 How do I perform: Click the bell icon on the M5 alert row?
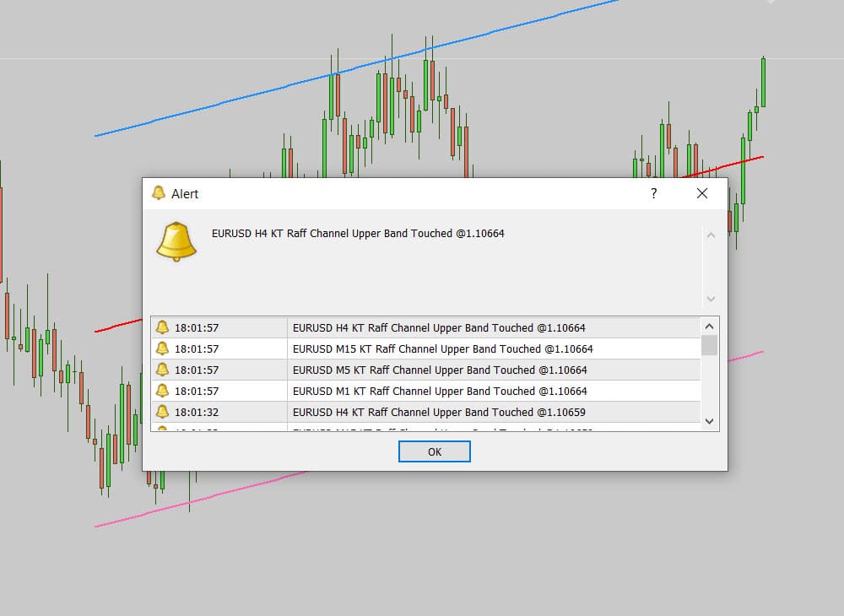pyautogui.click(x=161, y=370)
